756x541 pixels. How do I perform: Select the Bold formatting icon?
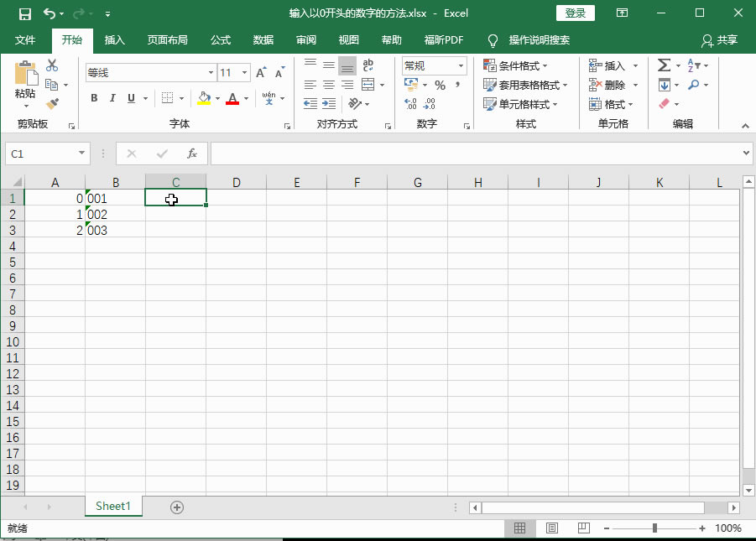pyautogui.click(x=94, y=98)
